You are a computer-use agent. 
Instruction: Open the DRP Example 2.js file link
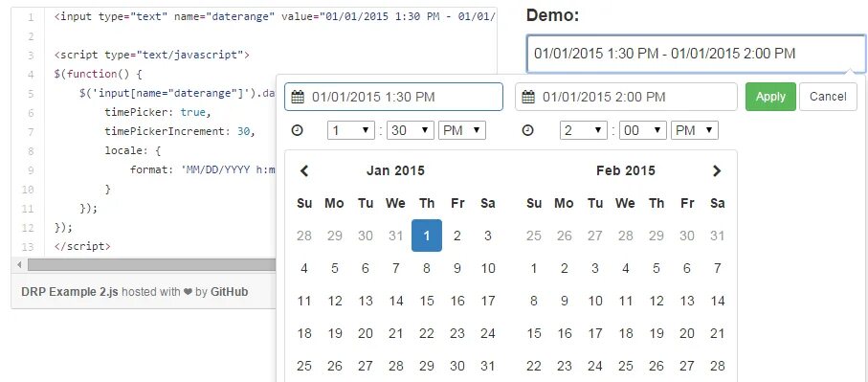[70, 292]
